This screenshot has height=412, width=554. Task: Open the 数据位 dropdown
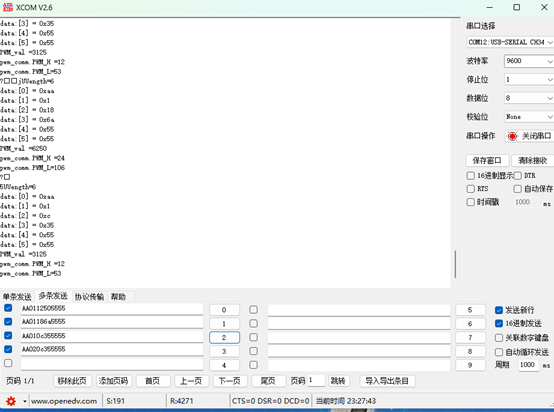pyautogui.click(x=529, y=98)
